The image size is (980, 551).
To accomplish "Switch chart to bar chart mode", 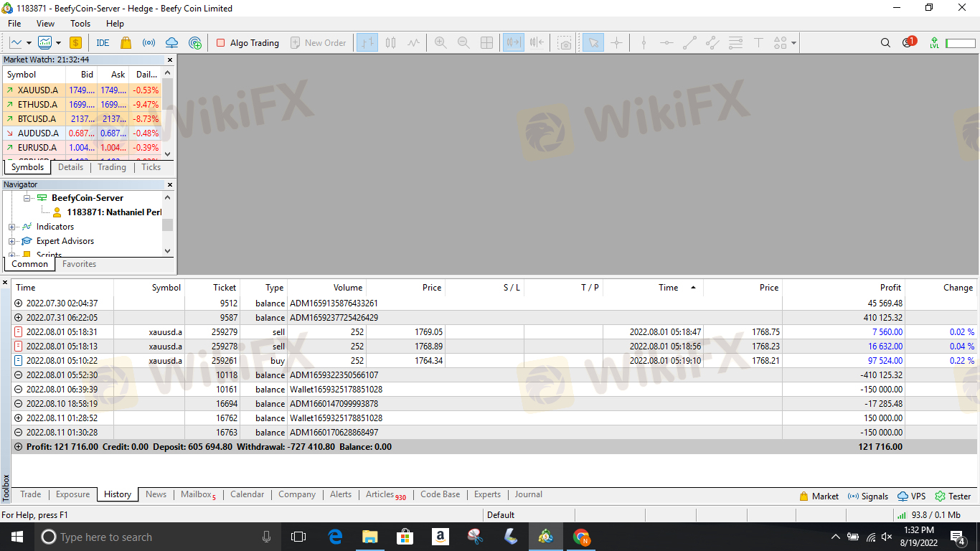I will [367, 43].
